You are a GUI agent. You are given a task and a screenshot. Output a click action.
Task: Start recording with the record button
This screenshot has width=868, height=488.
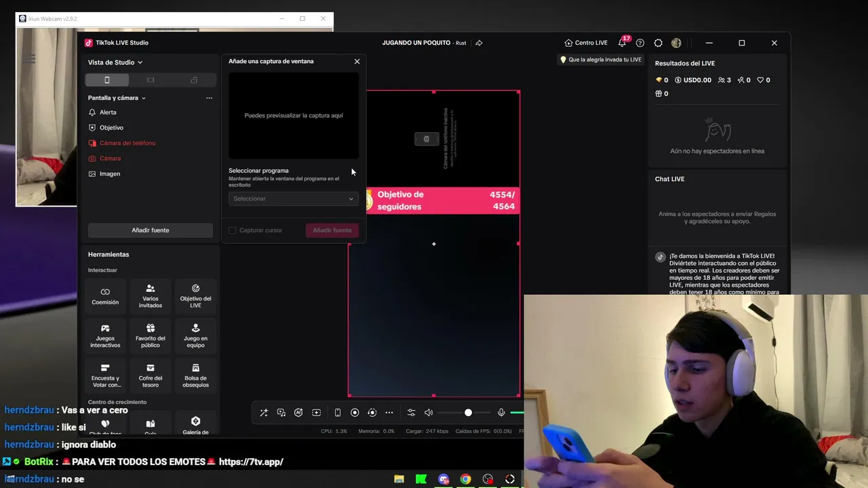tap(355, 413)
